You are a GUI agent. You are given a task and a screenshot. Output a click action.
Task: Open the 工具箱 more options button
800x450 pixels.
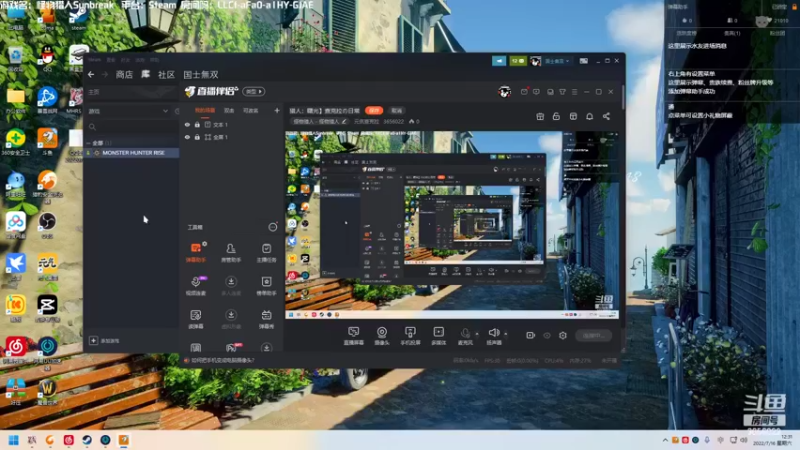[x=273, y=227]
